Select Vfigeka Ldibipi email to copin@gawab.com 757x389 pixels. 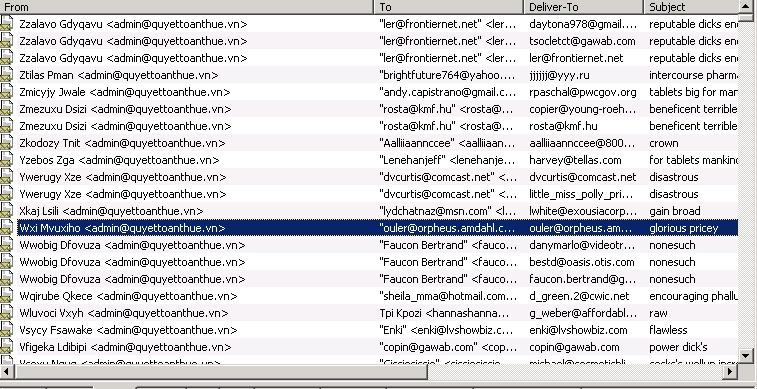click(x=369, y=347)
